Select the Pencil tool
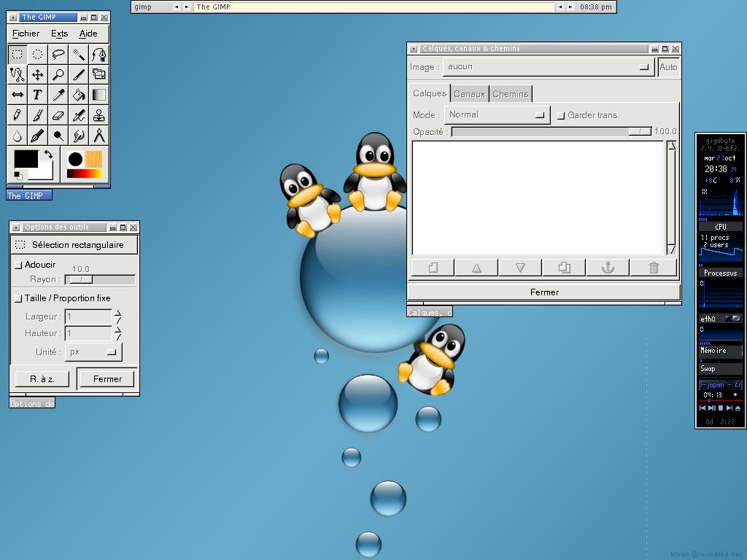This screenshot has height=560, width=747. (18, 115)
